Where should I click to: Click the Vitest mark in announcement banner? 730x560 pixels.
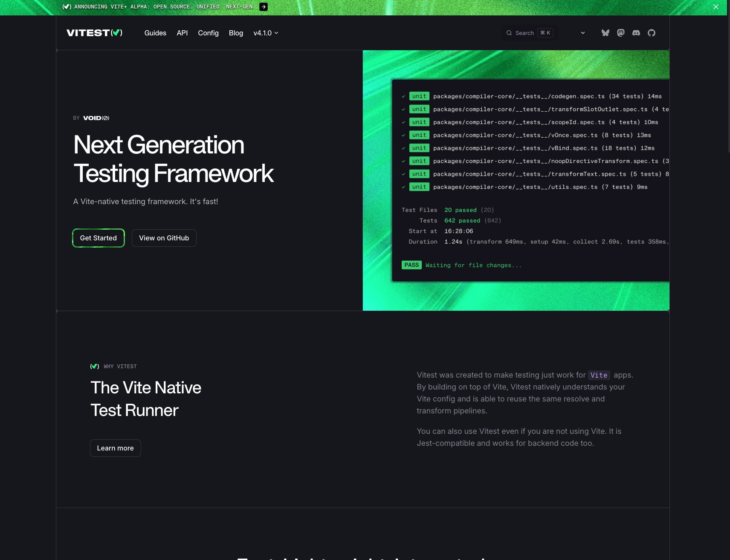[67, 7]
